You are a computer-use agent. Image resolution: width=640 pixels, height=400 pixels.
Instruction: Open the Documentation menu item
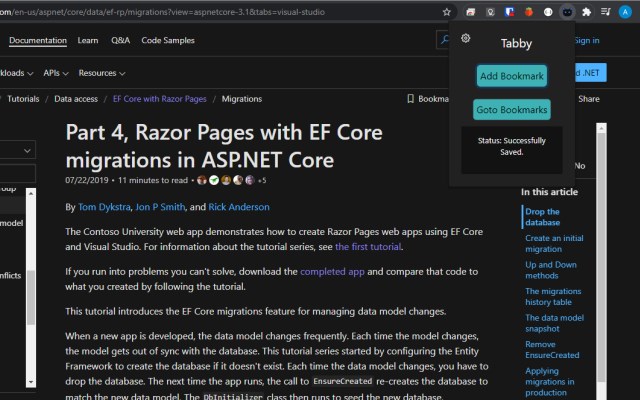(x=38, y=40)
